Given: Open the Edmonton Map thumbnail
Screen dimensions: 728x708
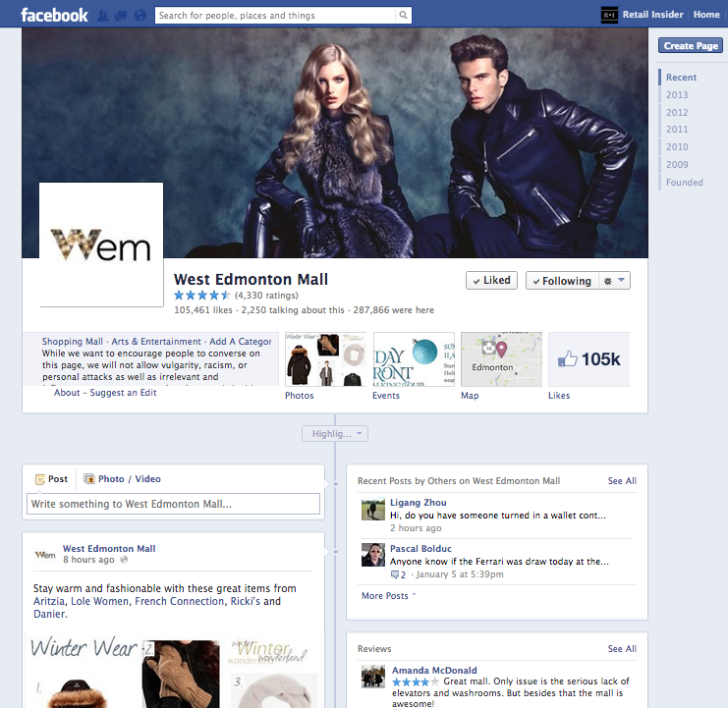Looking at the screenshot, I should tap(501, 359).
